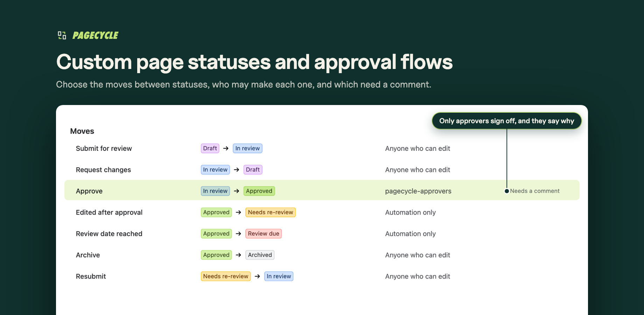The image size is (644, 315).
Task: Click the Approved badge in Review date reached row
Action: [216, 234]
